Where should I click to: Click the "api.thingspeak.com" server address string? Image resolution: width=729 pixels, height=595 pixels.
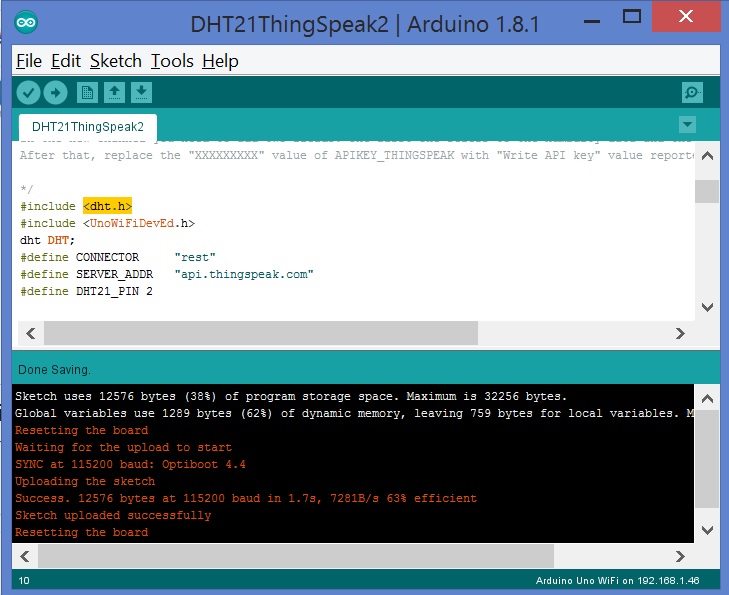coord(244,274)
